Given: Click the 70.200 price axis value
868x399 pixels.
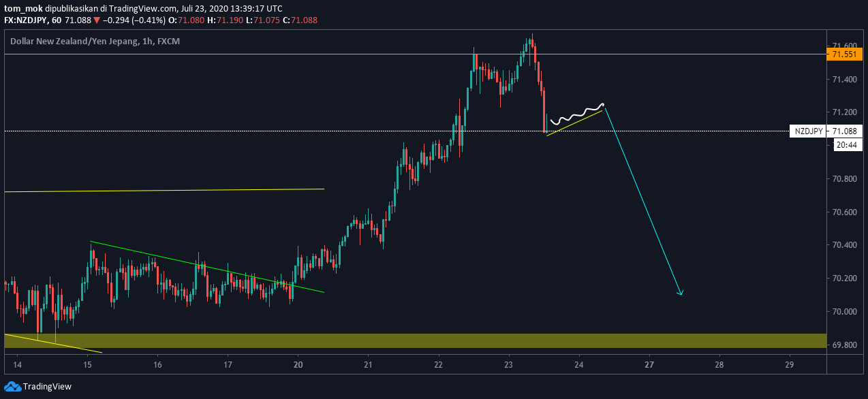Looking at the screenshot, I should 843,278.
